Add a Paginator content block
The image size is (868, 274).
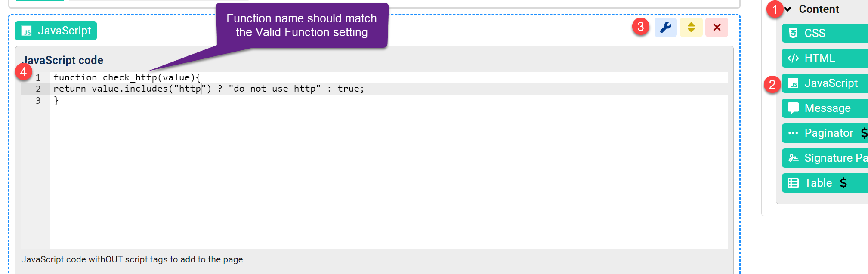coord(828,133)
